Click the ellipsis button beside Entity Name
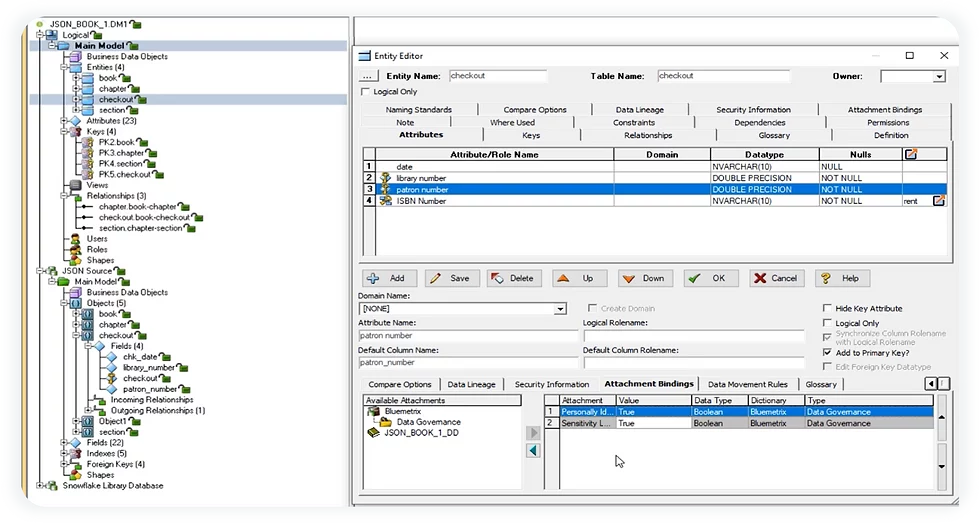980x523 pixels. 368,76
